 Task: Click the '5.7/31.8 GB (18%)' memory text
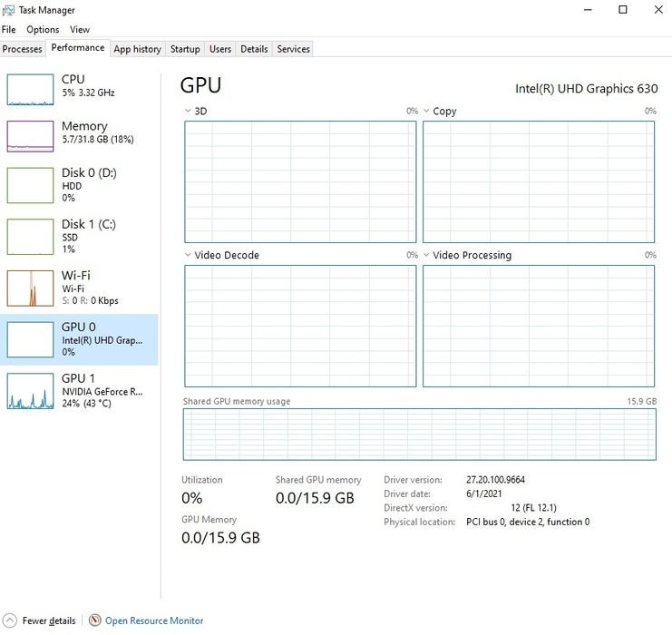click(98, 140)
